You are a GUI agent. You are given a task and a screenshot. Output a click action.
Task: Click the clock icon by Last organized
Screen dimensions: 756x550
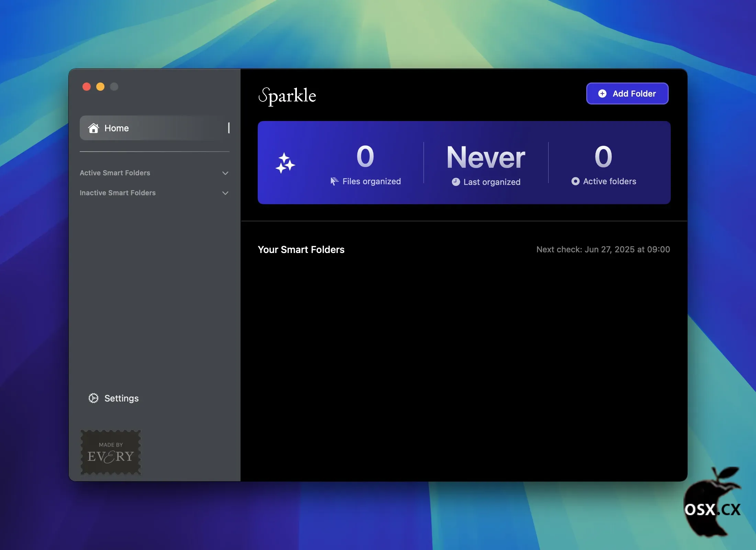tap(456, 182)
